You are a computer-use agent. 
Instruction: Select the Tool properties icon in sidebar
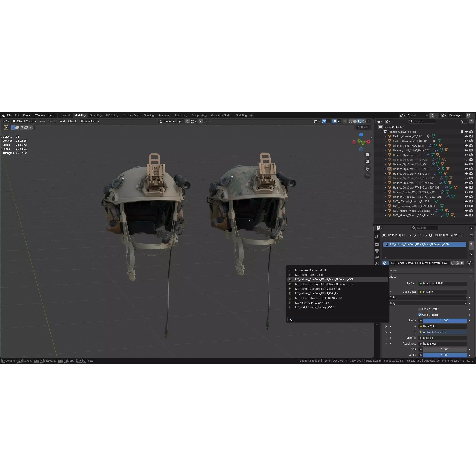377,236
